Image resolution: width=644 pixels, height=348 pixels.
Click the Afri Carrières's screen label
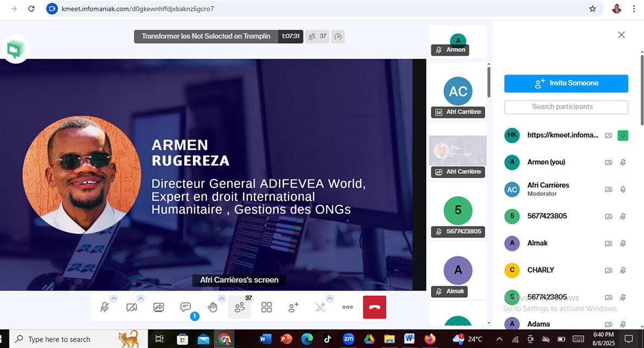(239, 280)
